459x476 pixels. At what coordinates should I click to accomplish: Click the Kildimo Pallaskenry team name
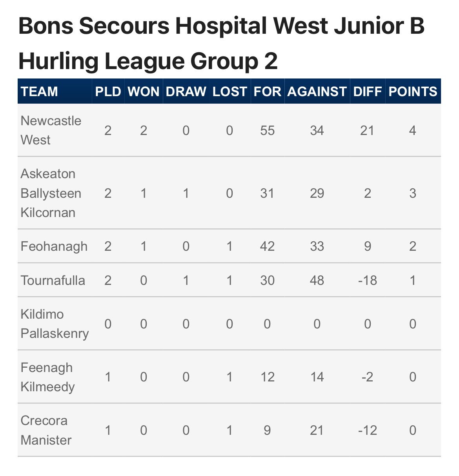pos(55,324)
